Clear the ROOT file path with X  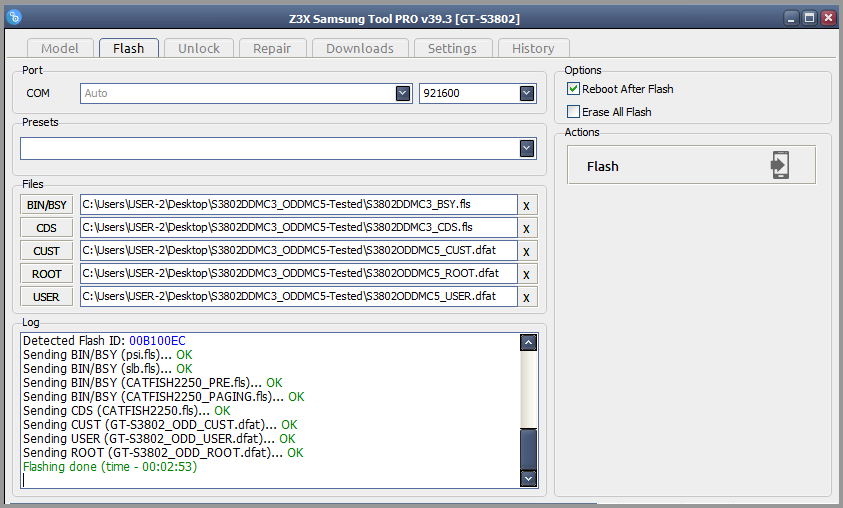[x=526, y=275]
